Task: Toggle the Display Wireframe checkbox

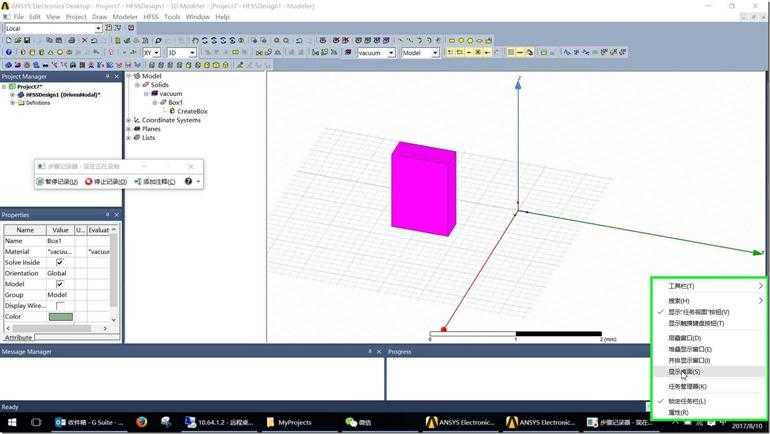Action: (60, 306)
